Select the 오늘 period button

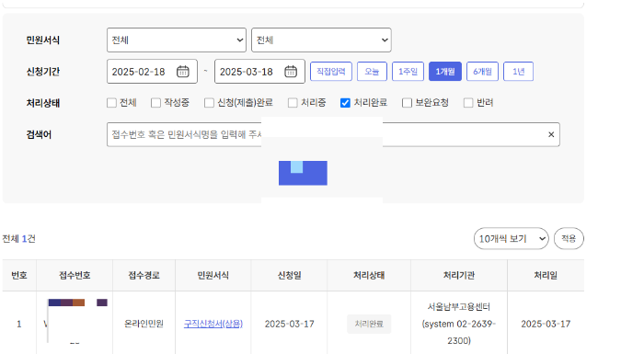[372, 72]
